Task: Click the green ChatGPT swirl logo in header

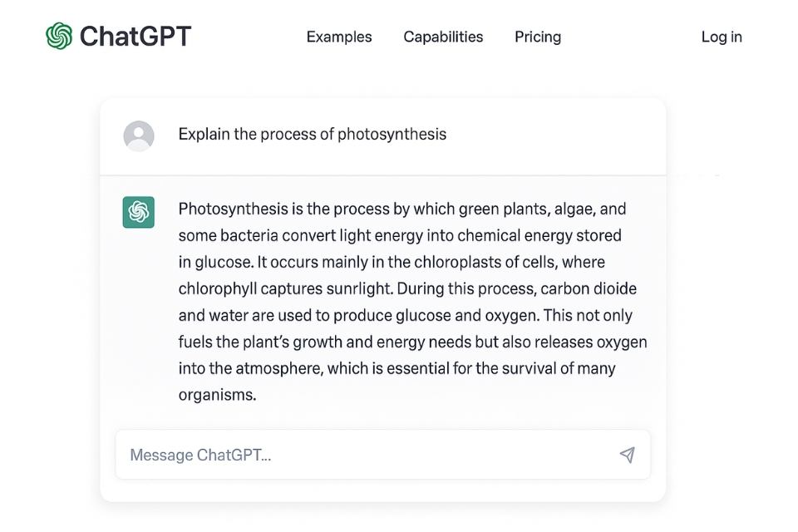Action: pos(59,36)
